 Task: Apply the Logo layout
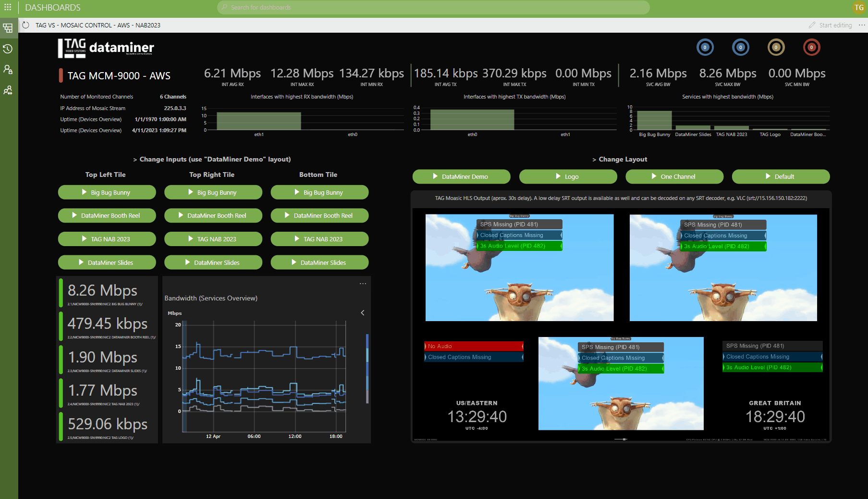pyautogui.click(x=568, y=176)
